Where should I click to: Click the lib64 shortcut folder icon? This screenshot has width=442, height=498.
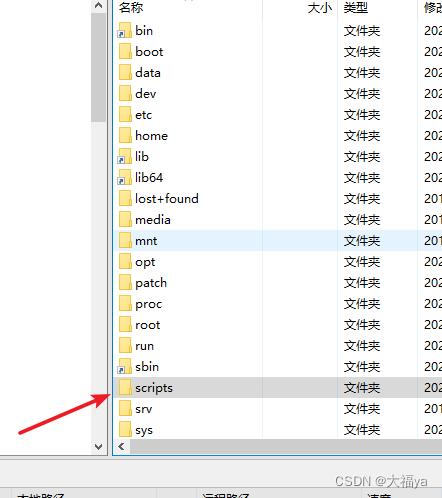pyautogui.click(x=125, y=177)
